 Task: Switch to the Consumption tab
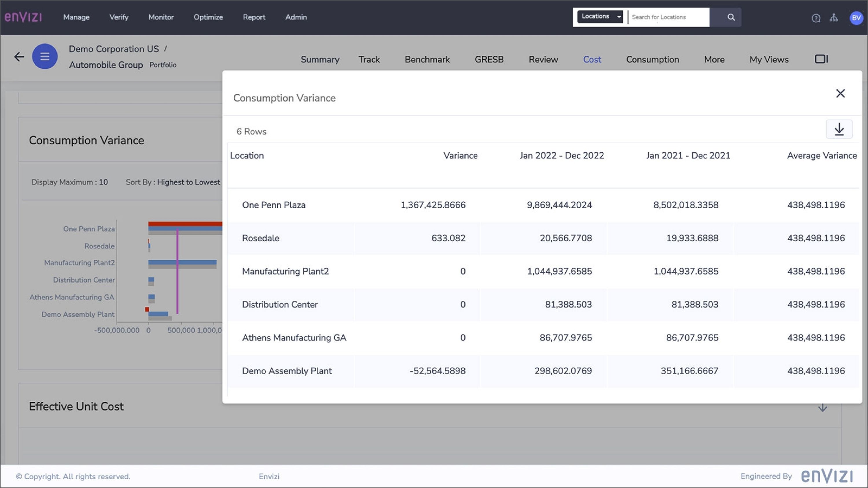(653, 60)
